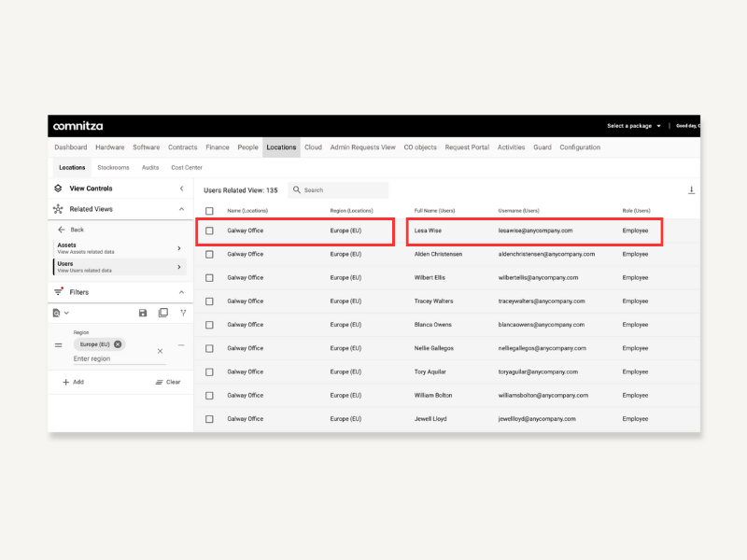The height and width of the screenshot is (560, 747).
Task: Check the Wilbert Ellis row checkbox
Action: 209,277
